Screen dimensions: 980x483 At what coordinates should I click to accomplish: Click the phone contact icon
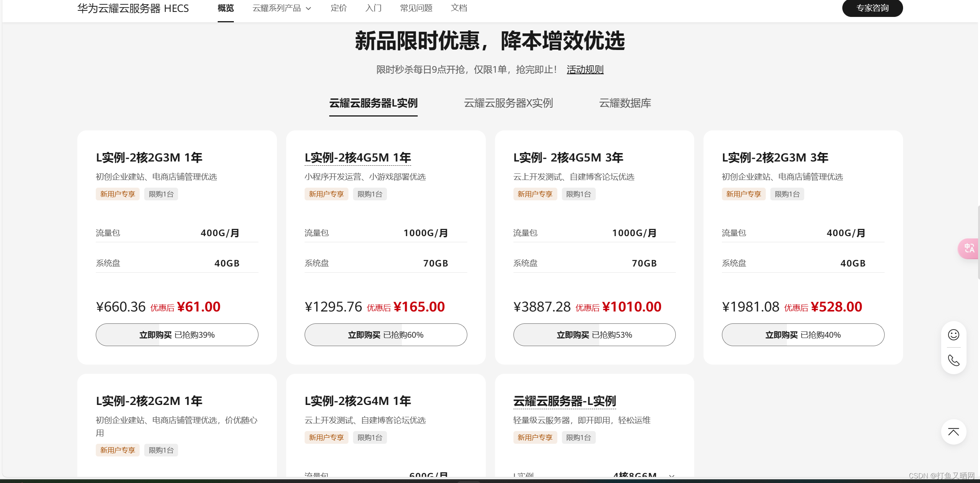pos(953,360)
